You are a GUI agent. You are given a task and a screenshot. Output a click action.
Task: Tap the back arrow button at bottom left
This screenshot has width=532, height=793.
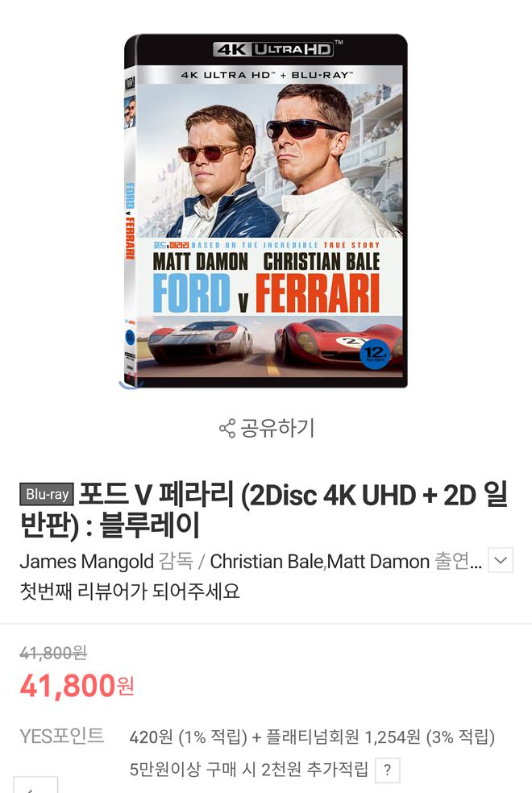35,785
